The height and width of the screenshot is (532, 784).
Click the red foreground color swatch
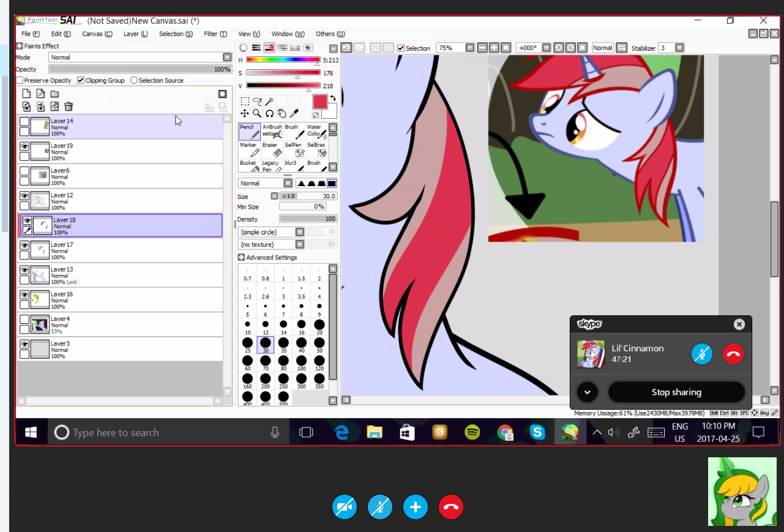pyautogui.click(x=320, y=102)
